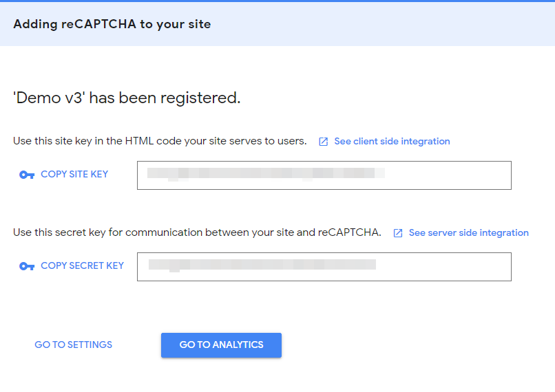Open the See client side integration link
Viewport: 555px width, 392px height.
(392, 142)
